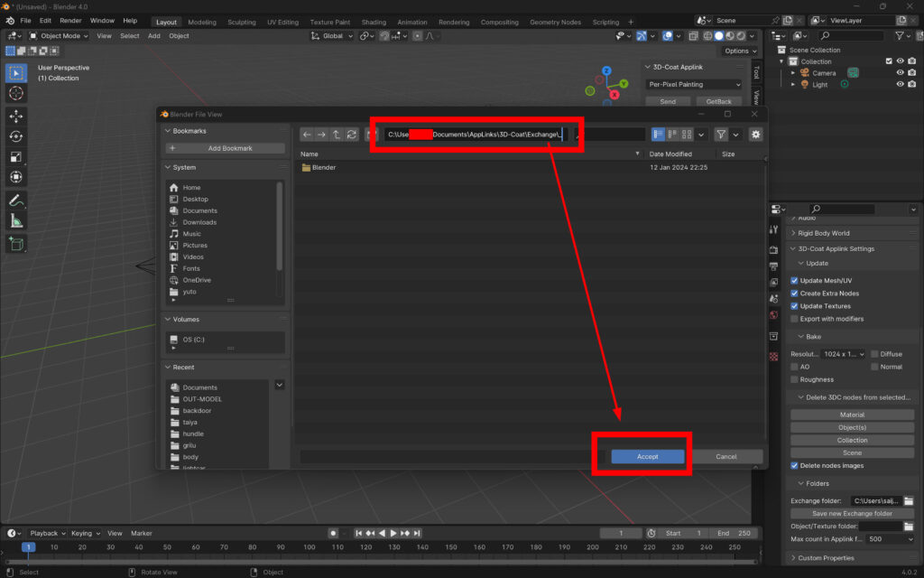Select the Scale tool
Screen dimensions: 924x578
[x=15, y=156]
